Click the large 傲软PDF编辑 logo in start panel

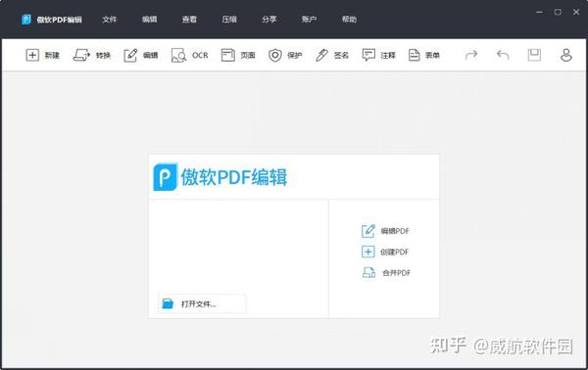click(220, 177)
